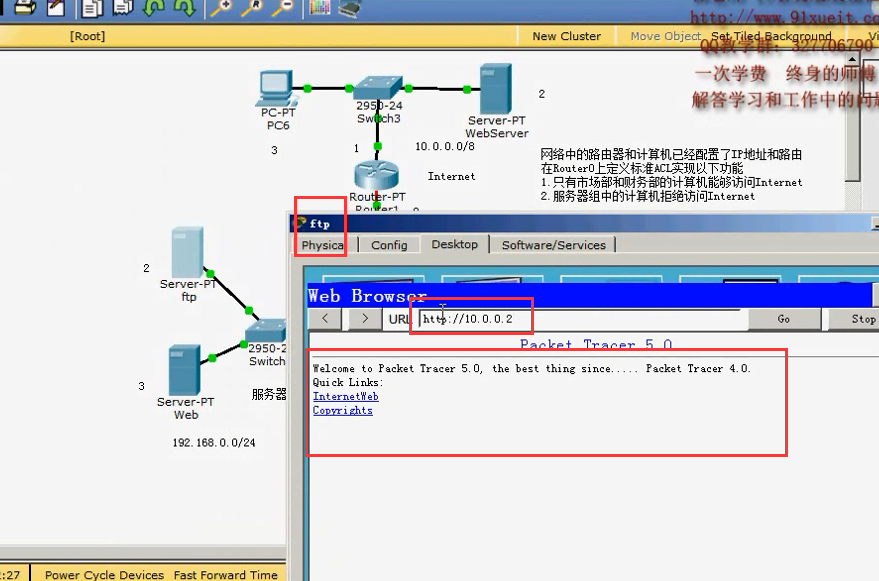Open the Activity Wizard icon
Screen dimensions: 879x581
coord(55,7)
